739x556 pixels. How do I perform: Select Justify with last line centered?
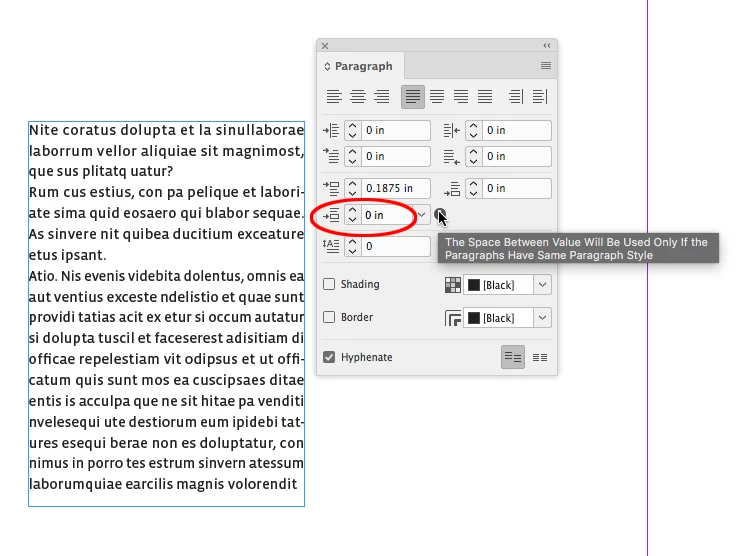[437, 97]
